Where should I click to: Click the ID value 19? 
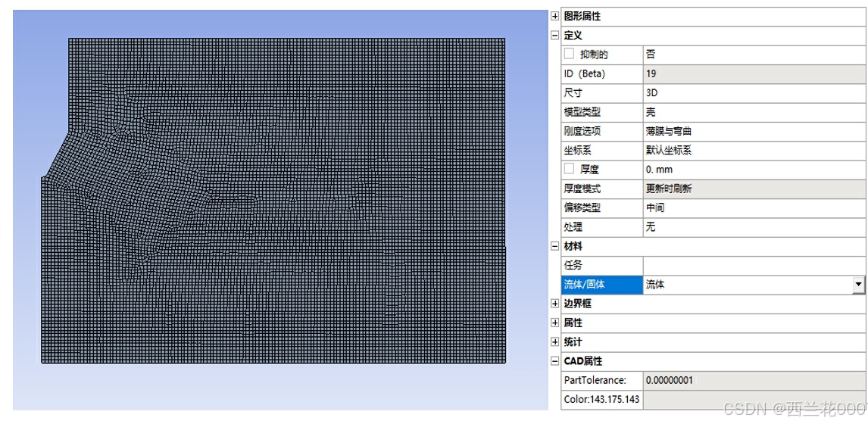[754, 73]
